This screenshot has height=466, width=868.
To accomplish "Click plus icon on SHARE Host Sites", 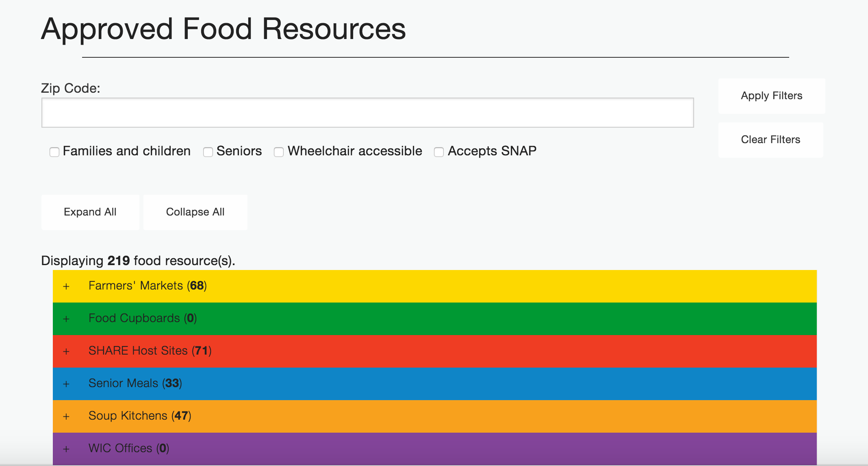I will (x=66, y=351).
